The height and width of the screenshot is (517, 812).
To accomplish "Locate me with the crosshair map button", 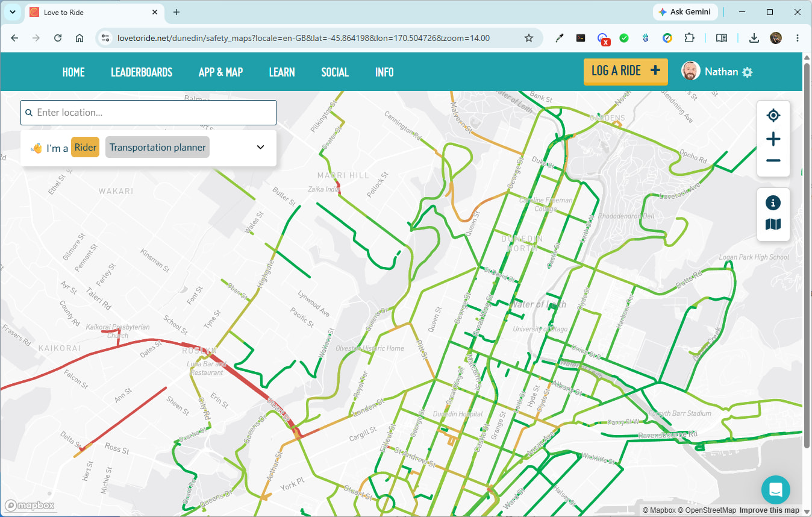I will [773, 116].
